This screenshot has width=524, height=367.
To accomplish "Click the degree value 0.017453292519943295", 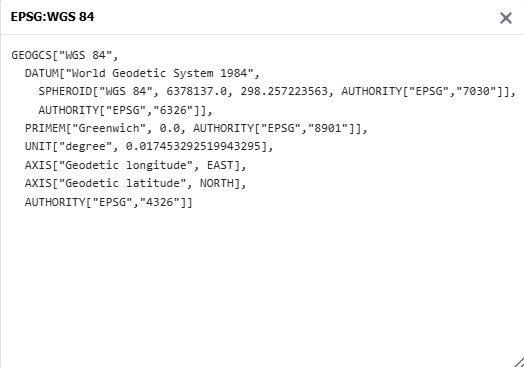I will coord(193,146).
